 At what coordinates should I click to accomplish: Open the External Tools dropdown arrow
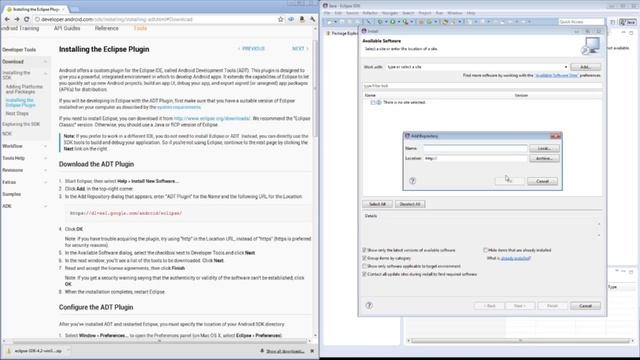pos(412,22)
